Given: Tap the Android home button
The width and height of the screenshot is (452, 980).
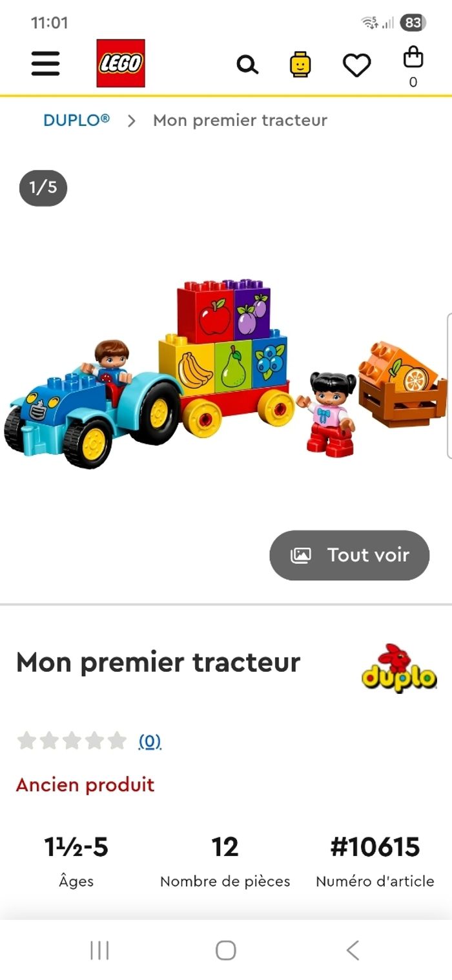Looking at the screenshot, I should pos(225,950).
